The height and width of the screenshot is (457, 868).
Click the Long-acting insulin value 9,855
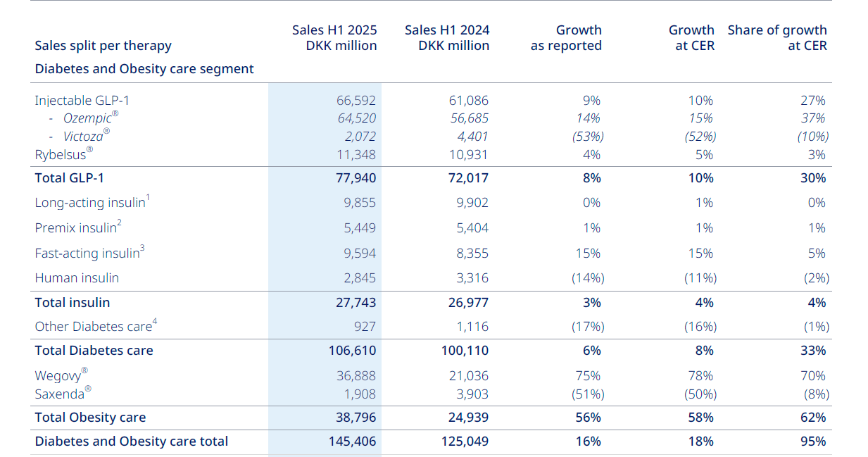pos(360,203)
